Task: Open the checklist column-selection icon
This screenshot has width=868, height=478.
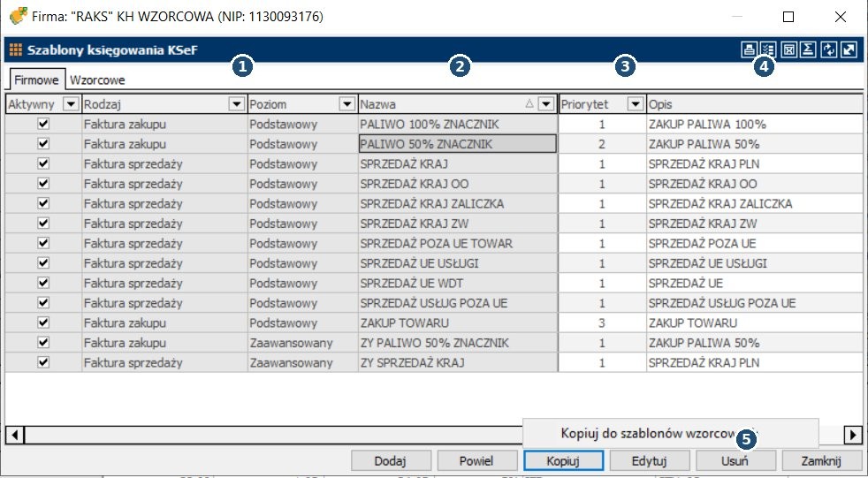Action: 767,50
